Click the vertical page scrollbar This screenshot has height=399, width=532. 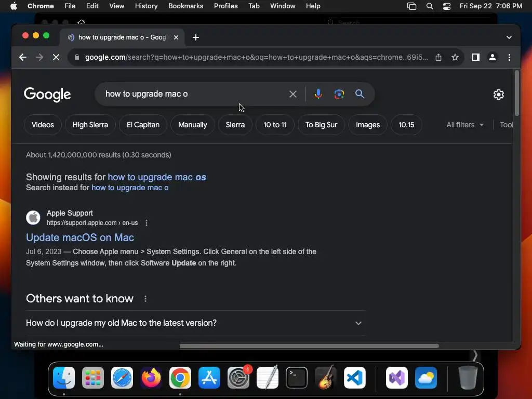[517, 94]
